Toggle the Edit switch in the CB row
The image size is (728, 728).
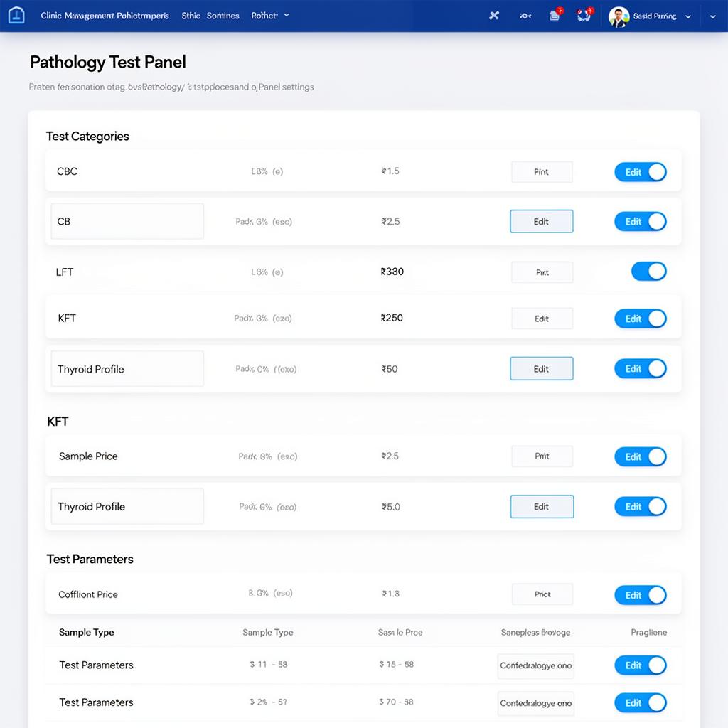point(641,222)
